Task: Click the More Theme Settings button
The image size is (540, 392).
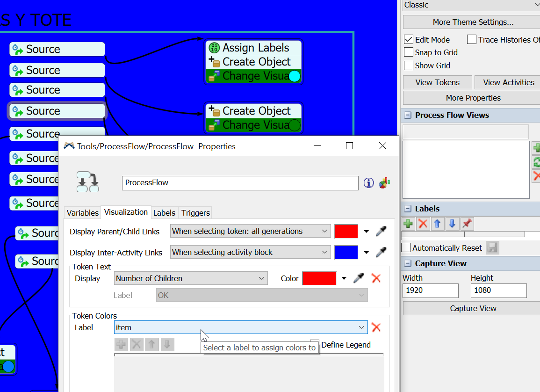Action: click(473, 22)
